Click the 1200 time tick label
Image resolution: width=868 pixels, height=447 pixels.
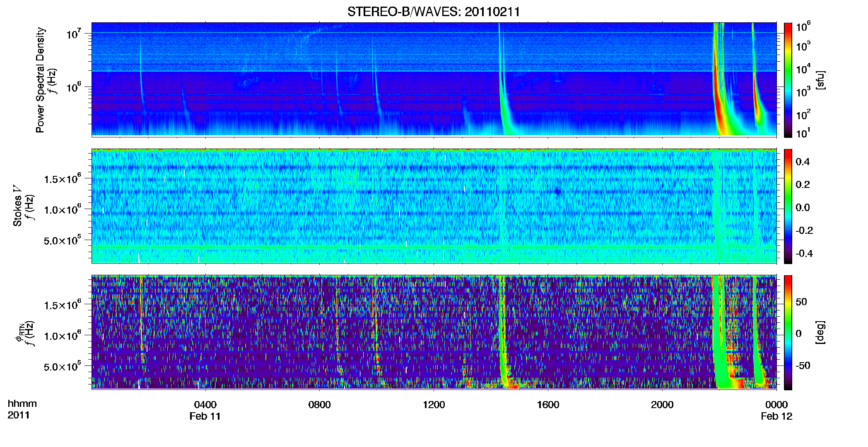[434, 404]
